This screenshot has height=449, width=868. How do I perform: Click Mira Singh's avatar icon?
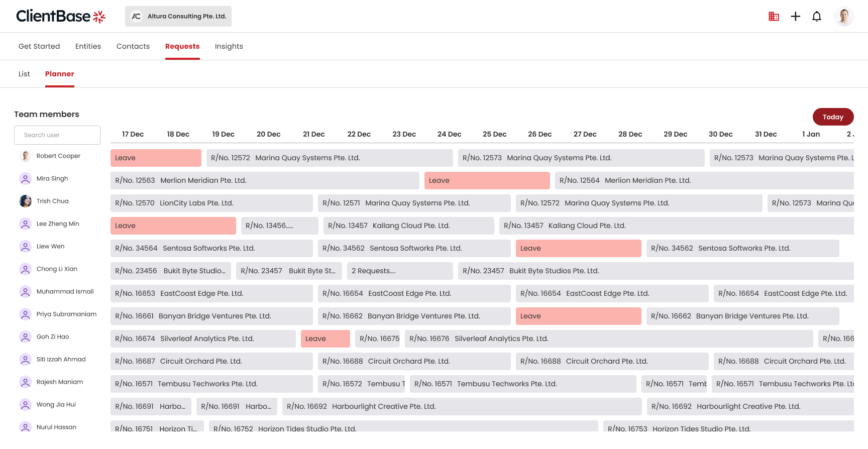point(25,179)
